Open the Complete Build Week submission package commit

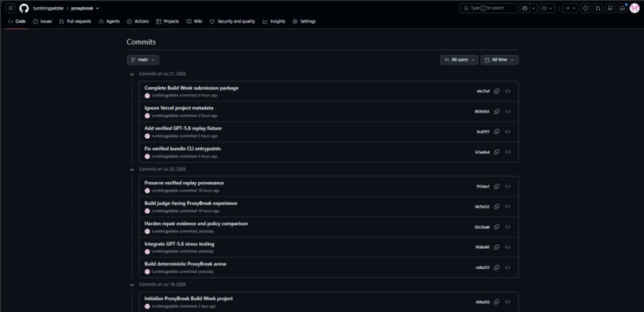192,88
